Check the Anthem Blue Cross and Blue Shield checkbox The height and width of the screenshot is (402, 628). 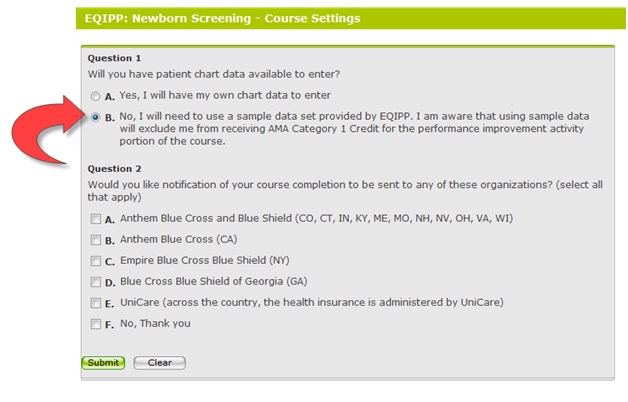[x=95, y=219]
